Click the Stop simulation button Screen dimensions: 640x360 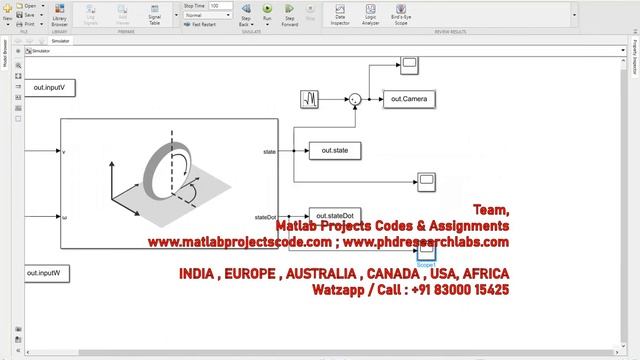point(310,12)
